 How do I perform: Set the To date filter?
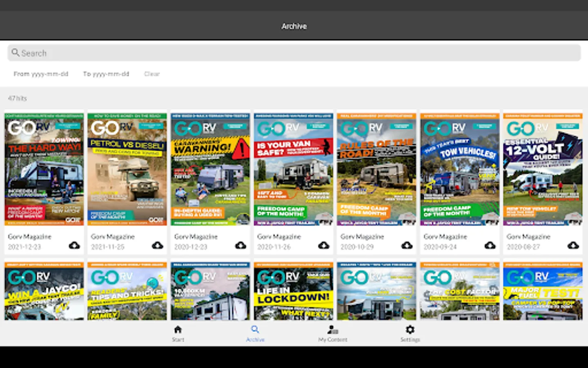(x=106, y=74)
